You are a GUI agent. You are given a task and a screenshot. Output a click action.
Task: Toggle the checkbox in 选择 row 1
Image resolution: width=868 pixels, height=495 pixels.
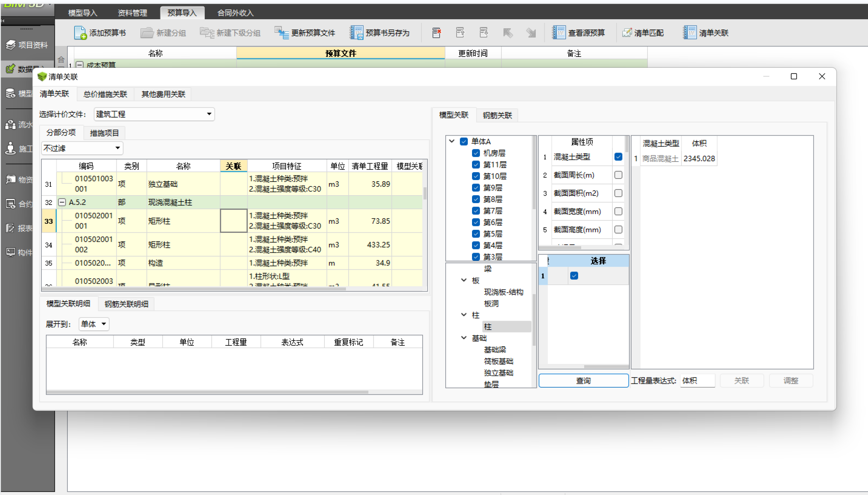point(574,276)
